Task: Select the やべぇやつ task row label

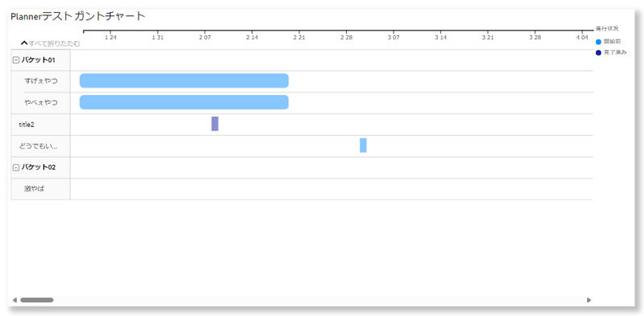Action: pyautogui.click(x=41, y=103)
